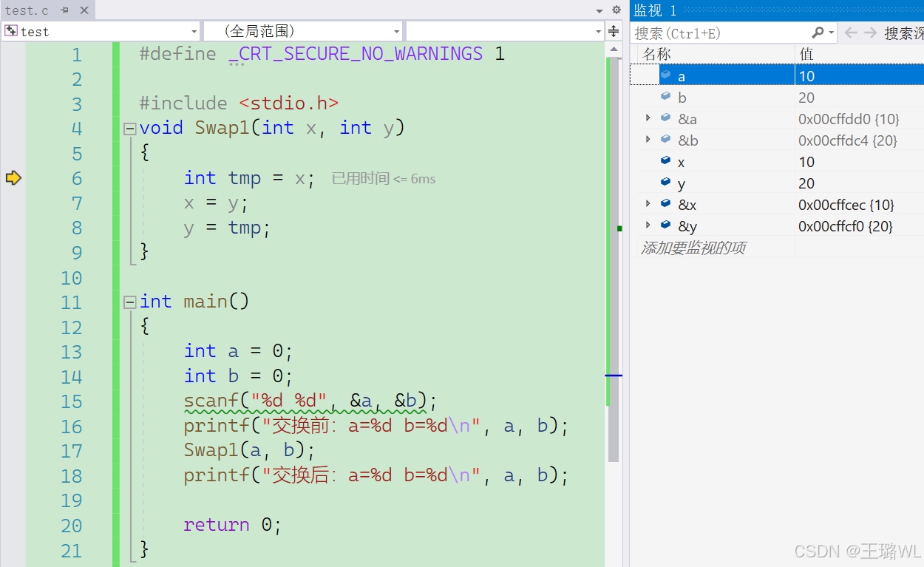The image size is (924, 567).
Task: Open the document list dropdown arrow
Action: [x=599, y=10]
